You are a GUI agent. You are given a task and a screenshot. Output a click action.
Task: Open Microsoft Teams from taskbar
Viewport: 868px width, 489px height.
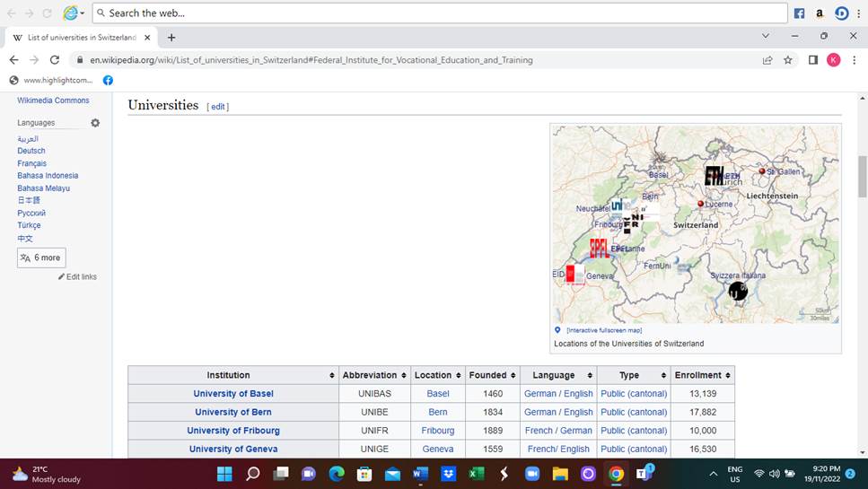pos(644,474)
